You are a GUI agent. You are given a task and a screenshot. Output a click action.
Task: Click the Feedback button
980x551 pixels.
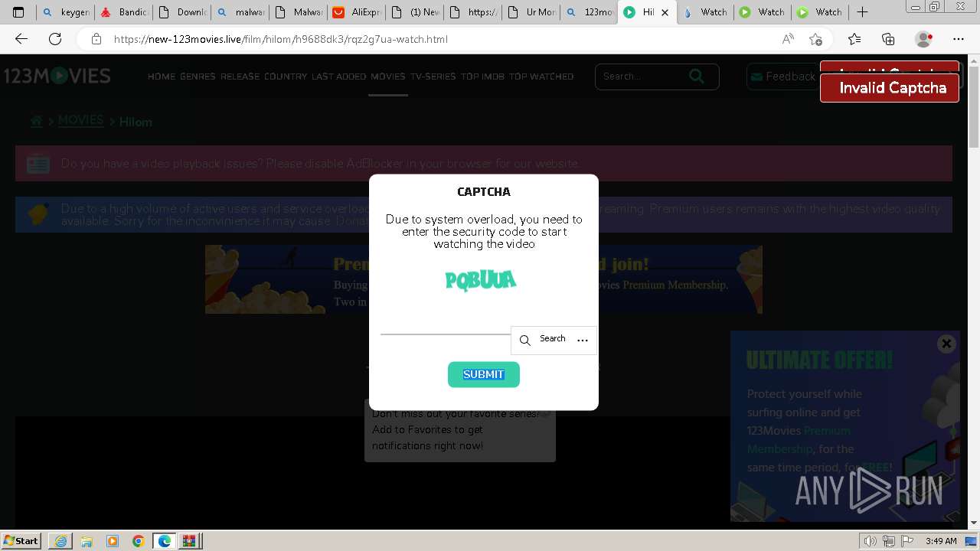(x=782, y=77)
